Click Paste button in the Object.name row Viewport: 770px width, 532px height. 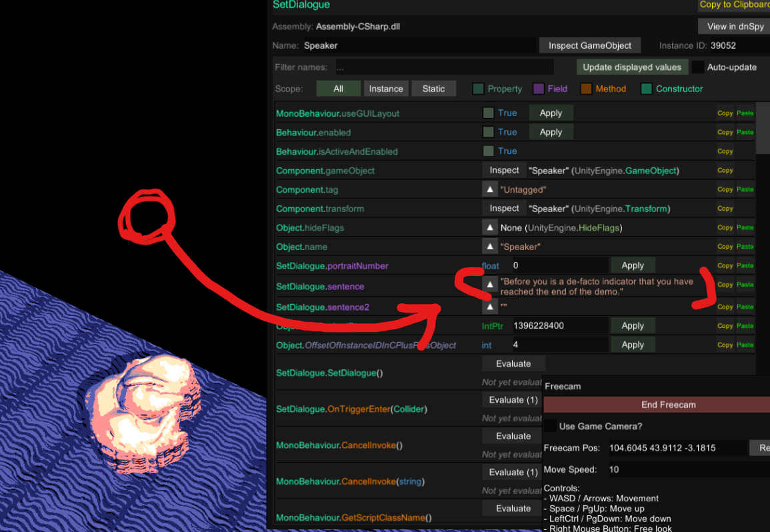(x=745, y=247)
